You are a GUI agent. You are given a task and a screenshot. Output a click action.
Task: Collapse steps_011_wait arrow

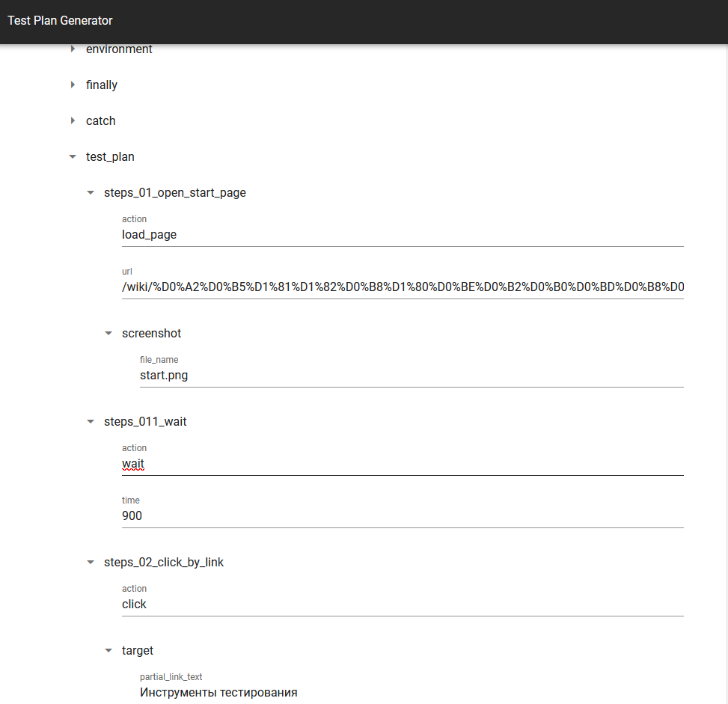pyautogui.click(x=91, y=422)
